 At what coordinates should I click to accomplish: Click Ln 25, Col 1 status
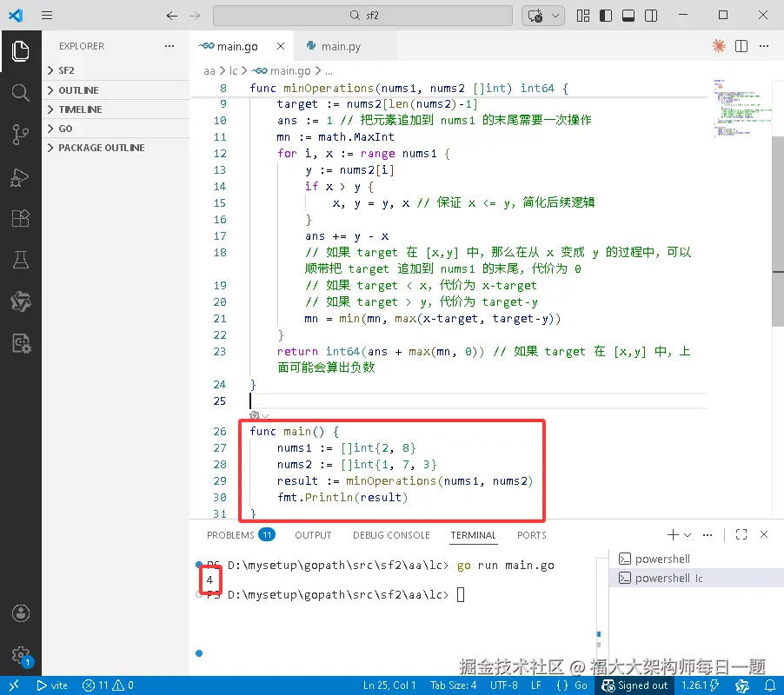[389, 685]
